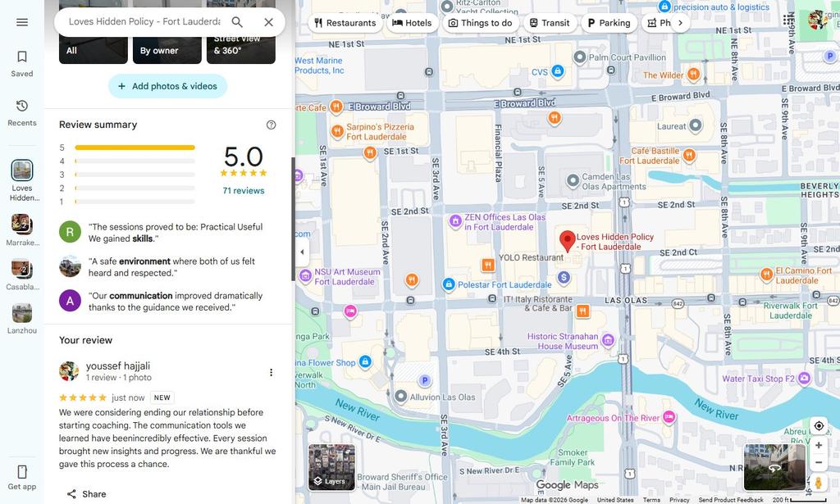The image size is (840, 504).
Task: Click El Camino Fort Lauderdale marker
Action: coord(767,275)
